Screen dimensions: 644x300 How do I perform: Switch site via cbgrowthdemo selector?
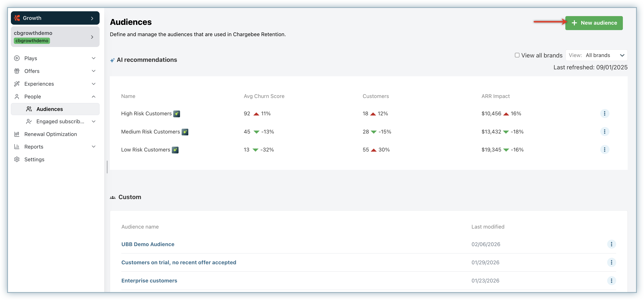(x=55, y=37)
